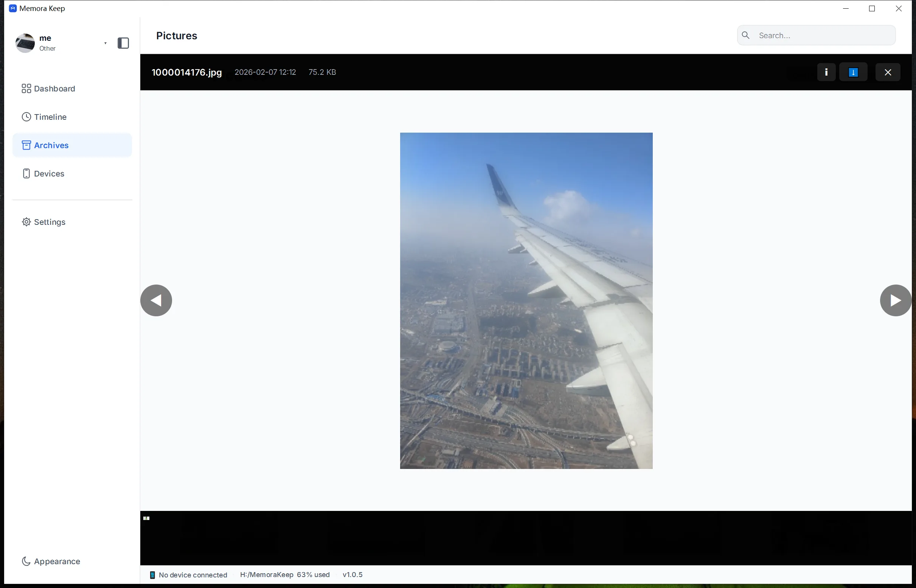This screenshot has width=916, height=588.
Task: Go to the previous picture
Action: (156, 300)
